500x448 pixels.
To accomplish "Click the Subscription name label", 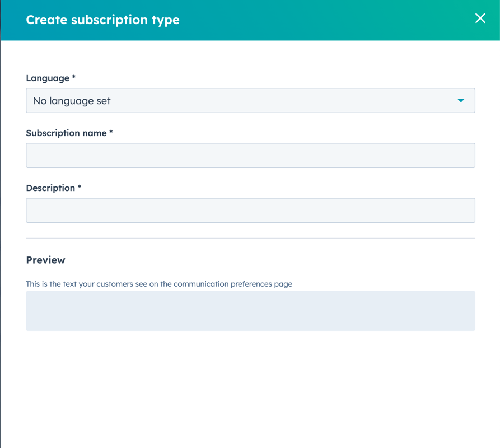I will point(69,133).
